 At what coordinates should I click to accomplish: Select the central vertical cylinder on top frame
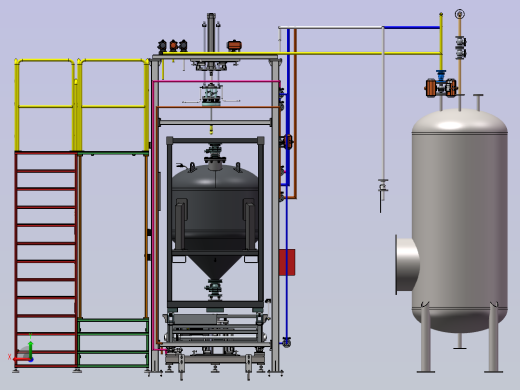(x=211, y=33)
